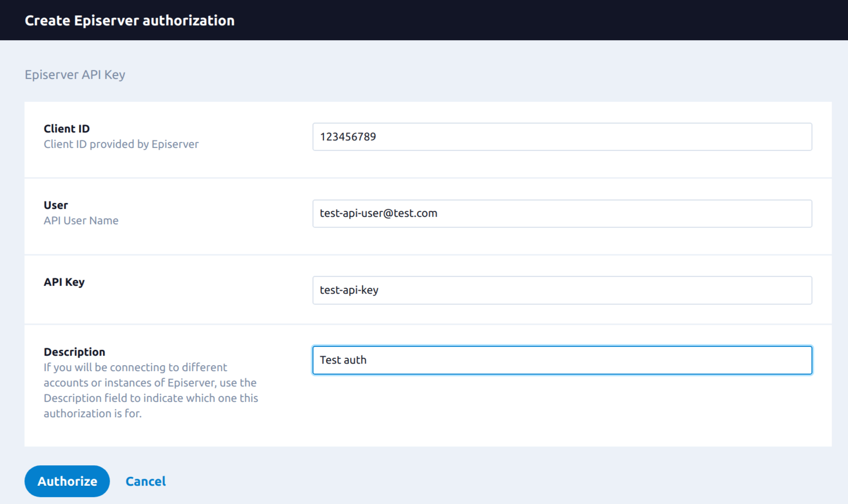Click the 'API User Name' hint text
This screenshot has width=848, height=504.
[81, 220]
